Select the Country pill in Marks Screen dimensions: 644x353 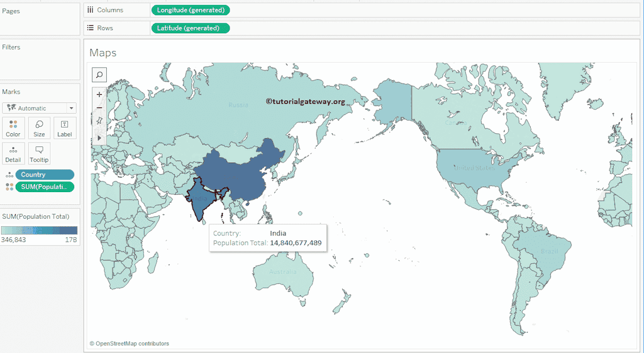pyautogui.click(x=45, y=175)
